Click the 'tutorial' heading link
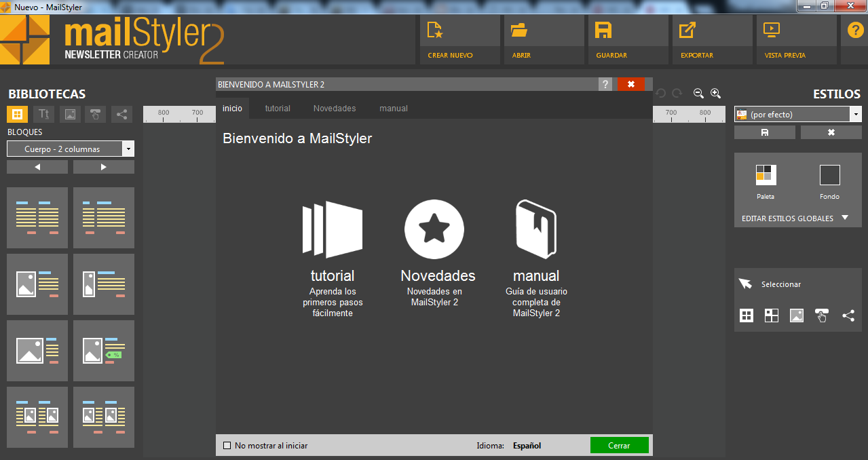The width and height of the screenshot is (868, 460). point(333,276)
